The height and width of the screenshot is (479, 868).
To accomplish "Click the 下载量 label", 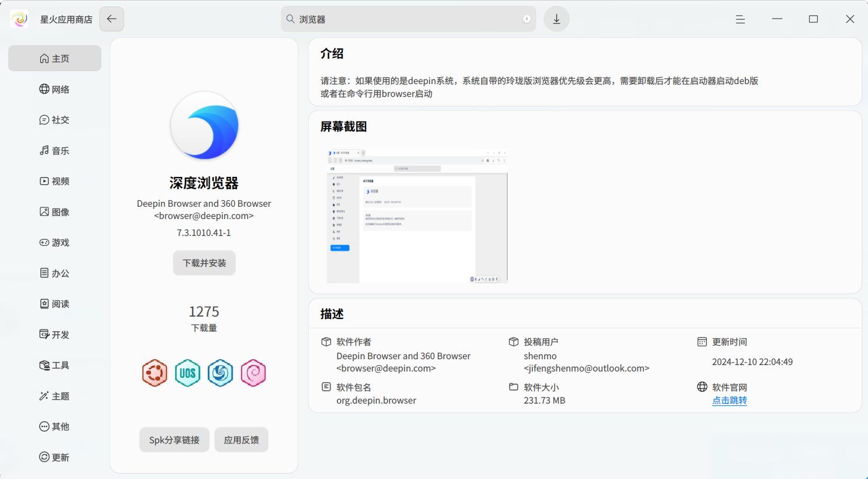I will tap(204, 328).
